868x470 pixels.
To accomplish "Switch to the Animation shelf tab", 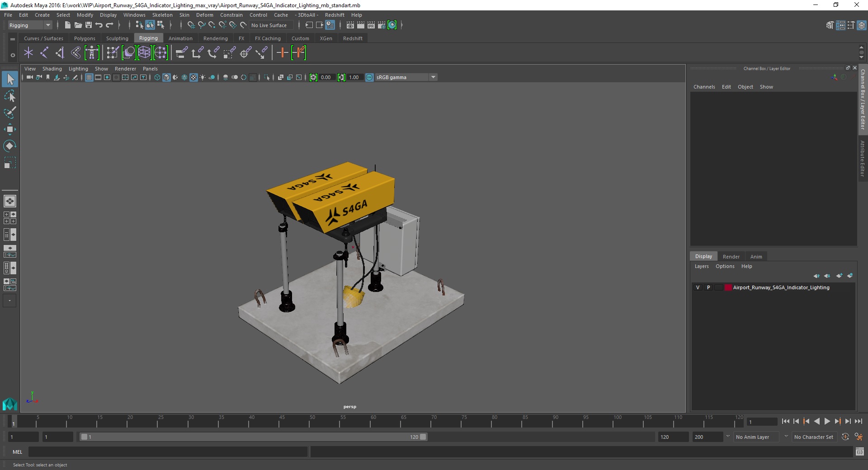I will pos(180,38).
